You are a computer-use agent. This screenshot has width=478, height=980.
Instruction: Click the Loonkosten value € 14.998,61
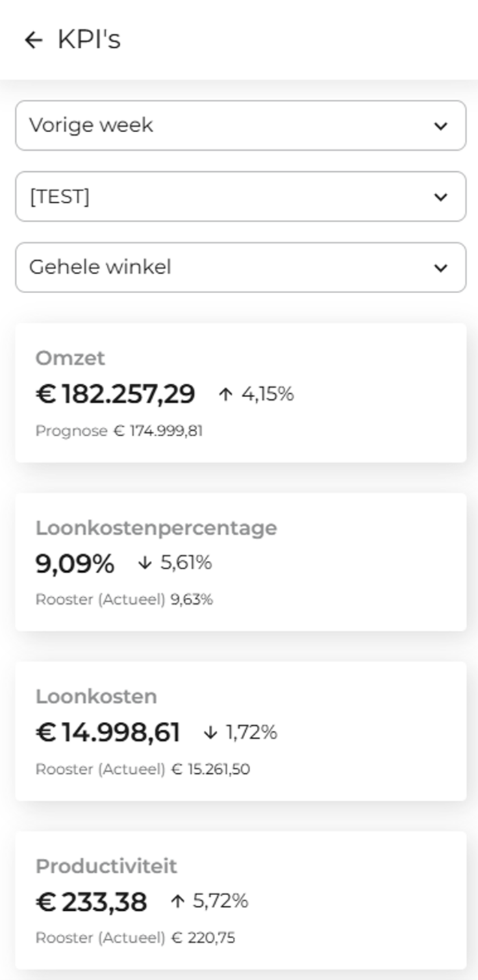tap(108, 733)
